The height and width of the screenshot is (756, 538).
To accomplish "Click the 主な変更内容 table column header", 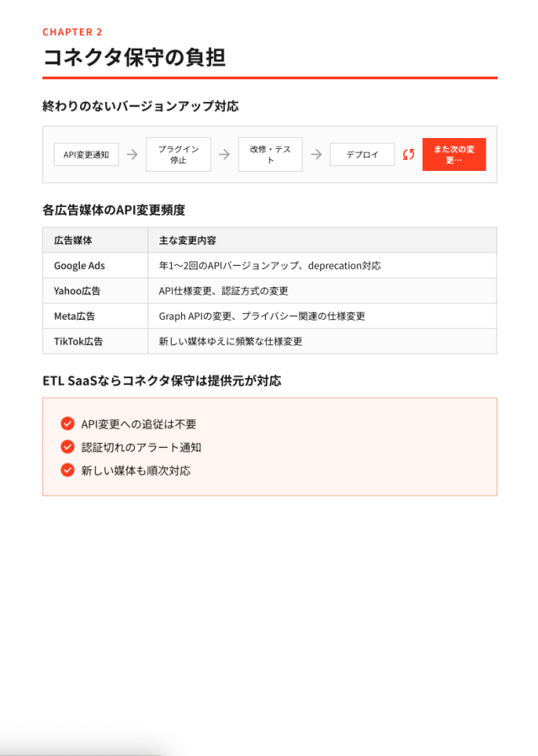I will tap(188, 240).
